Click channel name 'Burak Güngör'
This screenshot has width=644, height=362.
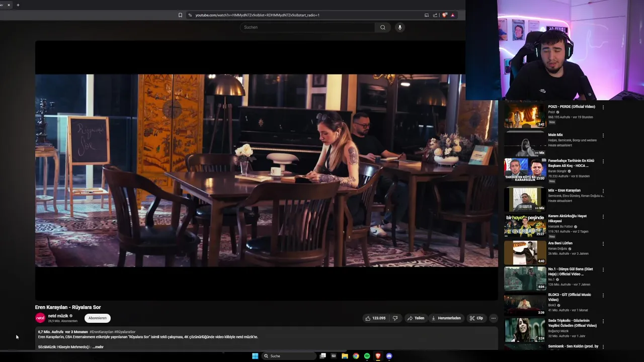(x=557, y=171)
